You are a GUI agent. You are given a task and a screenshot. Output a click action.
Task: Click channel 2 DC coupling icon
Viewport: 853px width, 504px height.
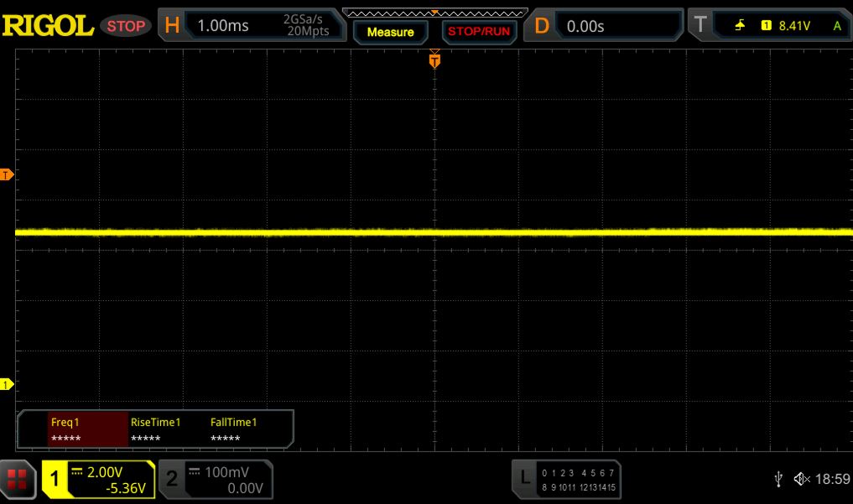point(195,471)
